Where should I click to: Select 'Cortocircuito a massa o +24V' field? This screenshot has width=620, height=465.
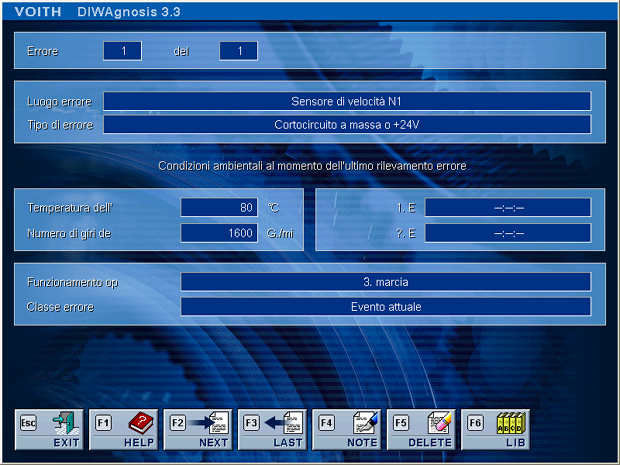(x=347, y=125)
